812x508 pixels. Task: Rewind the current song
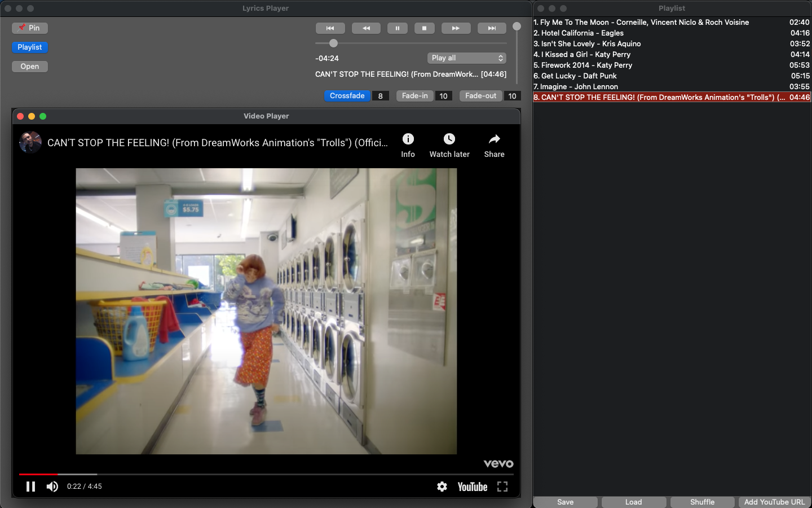coord(366,28)
